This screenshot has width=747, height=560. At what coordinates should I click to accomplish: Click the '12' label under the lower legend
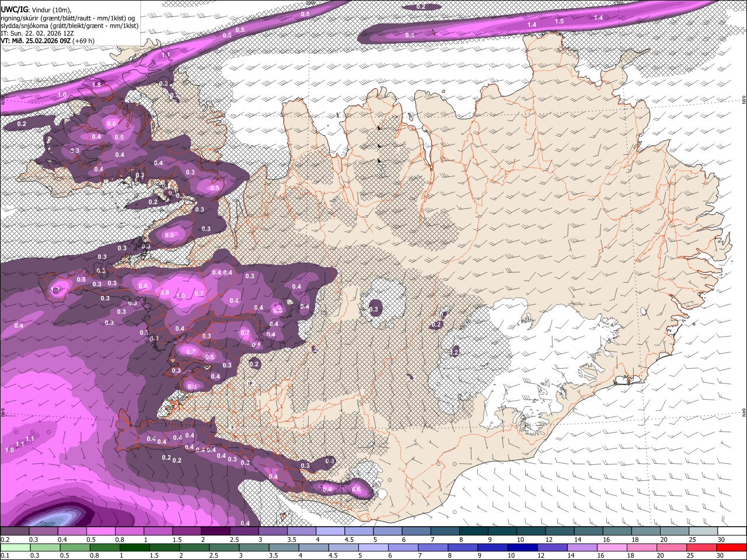(x=541, y=555)
